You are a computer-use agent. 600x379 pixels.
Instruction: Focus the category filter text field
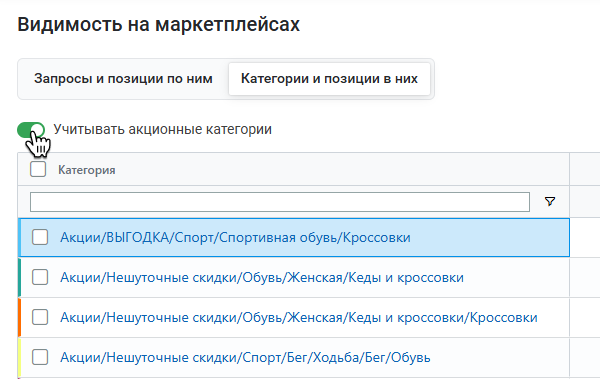click(280, 202)
